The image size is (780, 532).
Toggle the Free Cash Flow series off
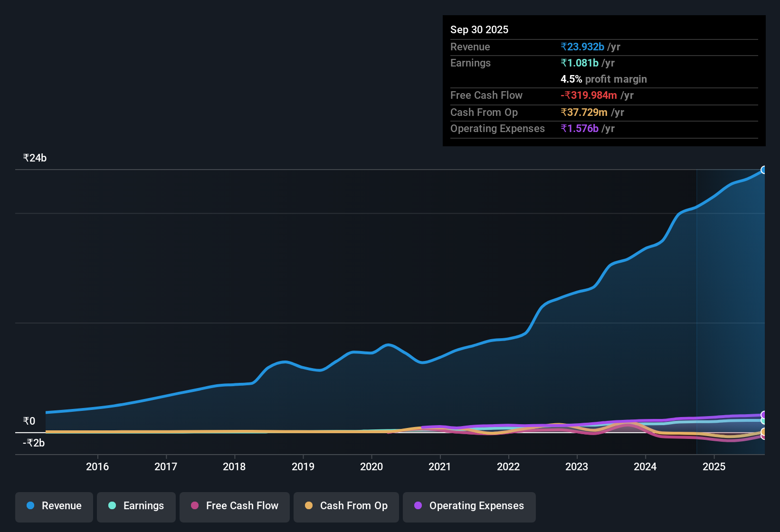pyautogui.click(x=234, y=506)
